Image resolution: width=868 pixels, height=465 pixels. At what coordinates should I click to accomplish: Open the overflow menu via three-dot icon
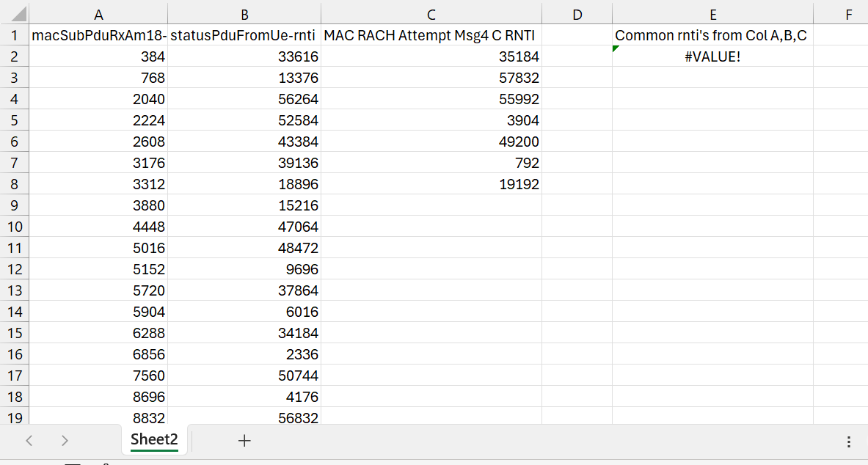849,440
